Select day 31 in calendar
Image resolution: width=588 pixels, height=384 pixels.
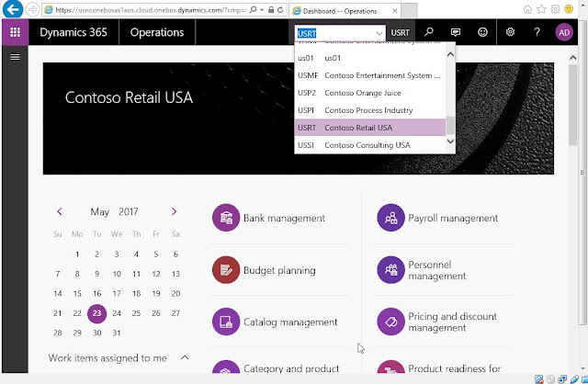click(117, 333)
